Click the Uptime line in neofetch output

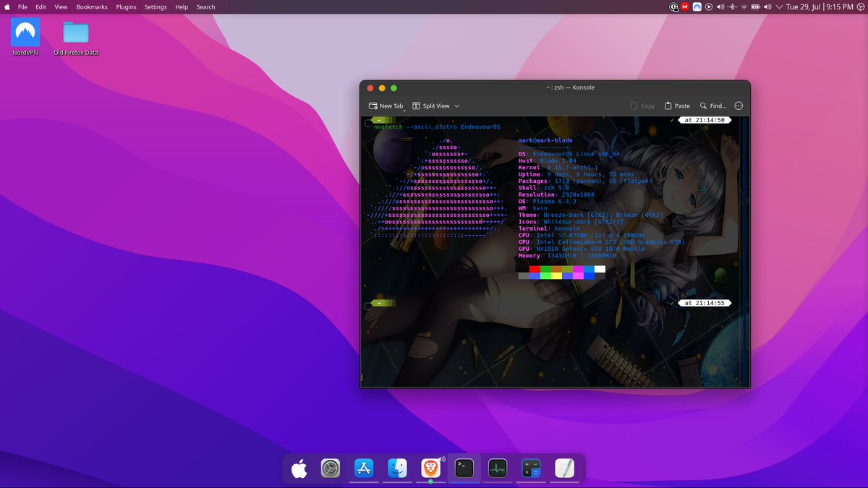576,174
